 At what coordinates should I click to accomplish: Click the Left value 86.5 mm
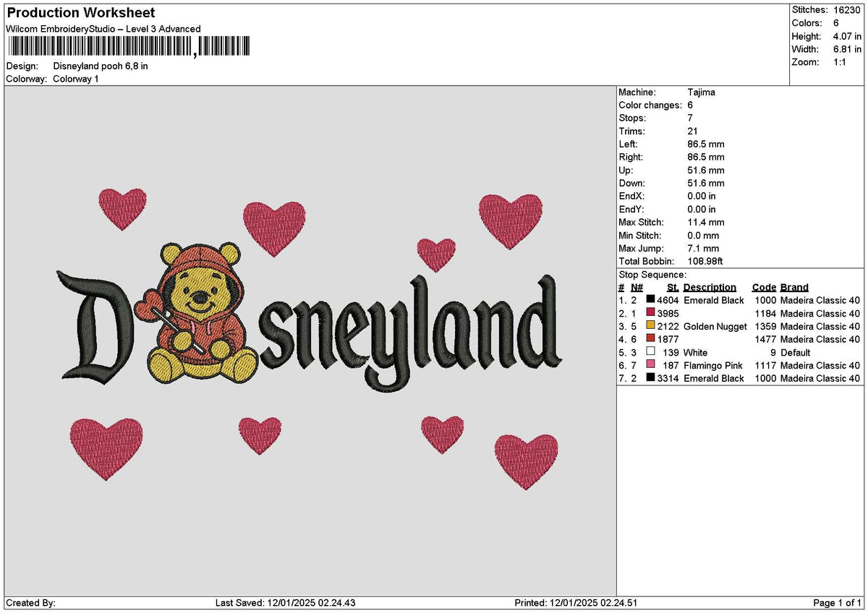(706, 145)
